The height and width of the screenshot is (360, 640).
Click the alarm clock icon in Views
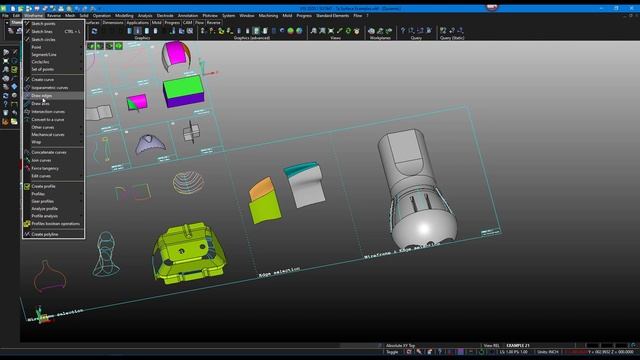click(356, 31)
